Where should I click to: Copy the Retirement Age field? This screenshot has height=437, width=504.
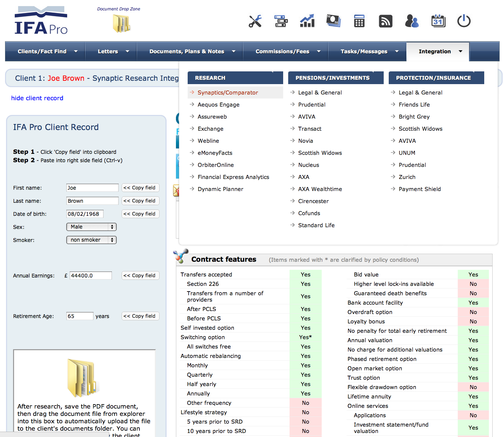pyautogui.click(x=140, y=316)
